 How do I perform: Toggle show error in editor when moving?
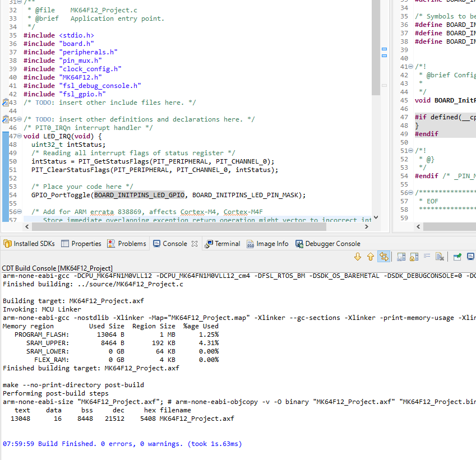tap(383, 257)
